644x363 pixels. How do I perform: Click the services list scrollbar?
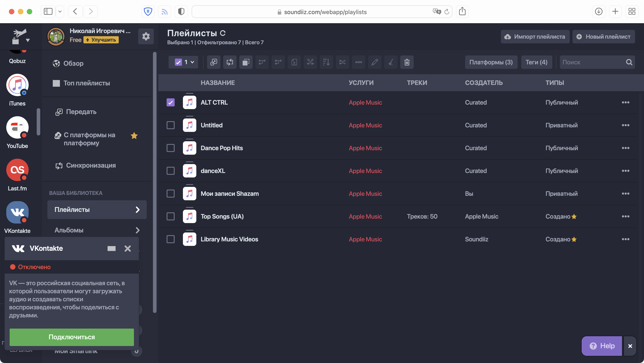pyautogui.click(x=38, y=122)
